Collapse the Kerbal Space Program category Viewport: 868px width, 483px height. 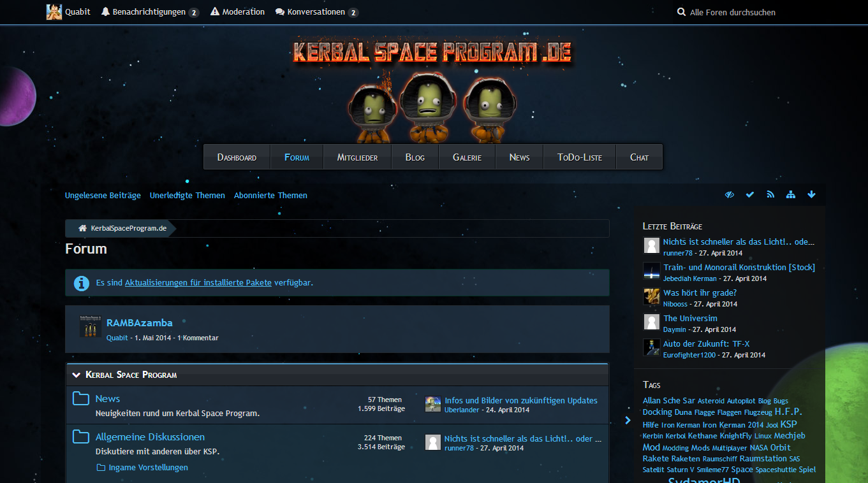coord(77,375)
